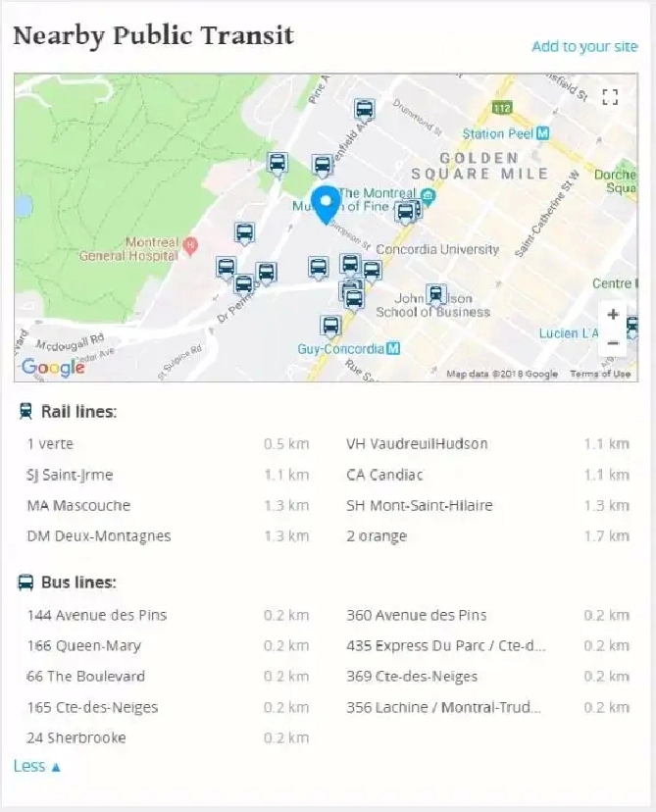This screenshot has width=656, height=812.
Task: Click the bus stop icon above Guy-Concordia
Action: 330,327
